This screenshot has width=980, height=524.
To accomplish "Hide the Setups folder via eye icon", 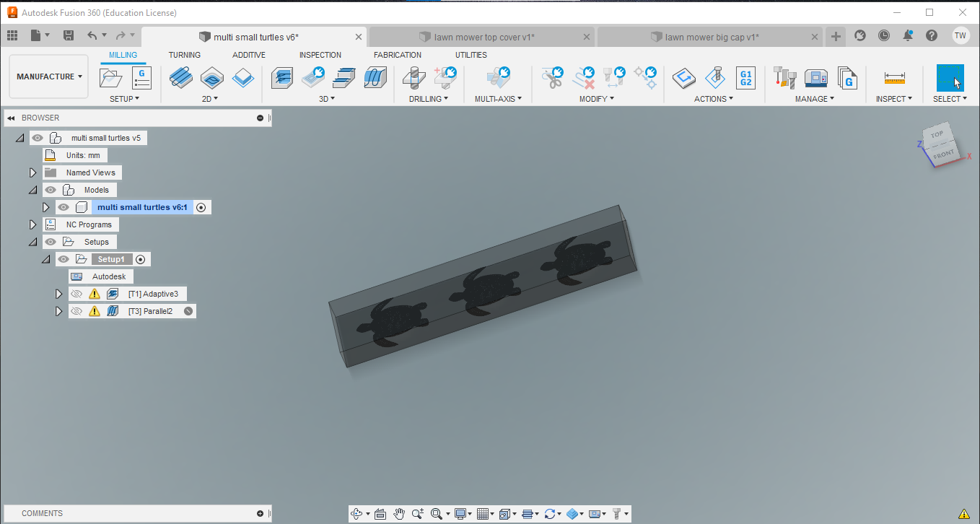I will 49,242.
